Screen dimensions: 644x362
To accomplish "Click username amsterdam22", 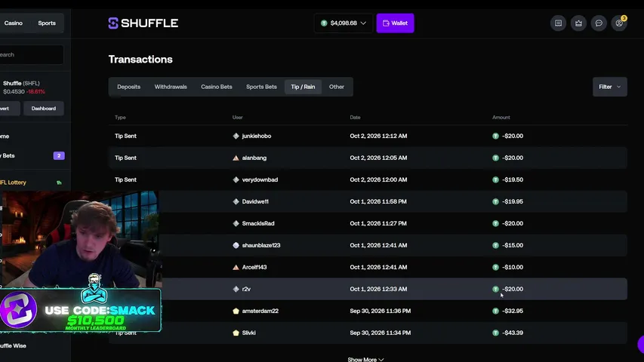I will tap(260, 311).
